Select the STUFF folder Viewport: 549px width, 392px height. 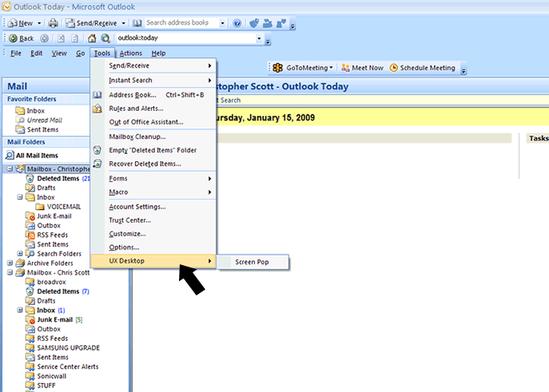click(x=46, y=386)
